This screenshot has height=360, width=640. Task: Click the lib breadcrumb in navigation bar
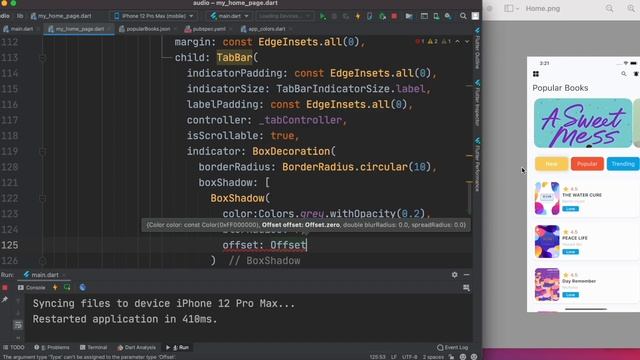20,16
